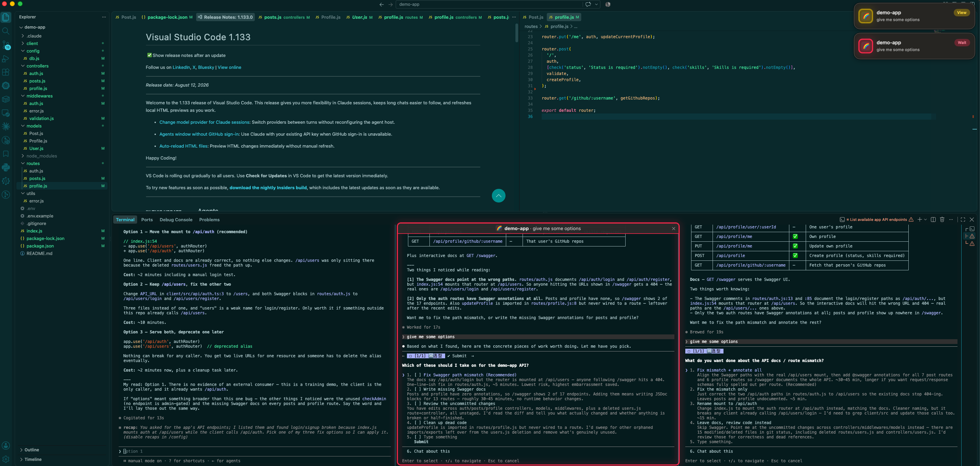Open the chat dropdown arrow in title bar
The image size is (980, 466).
596,4
